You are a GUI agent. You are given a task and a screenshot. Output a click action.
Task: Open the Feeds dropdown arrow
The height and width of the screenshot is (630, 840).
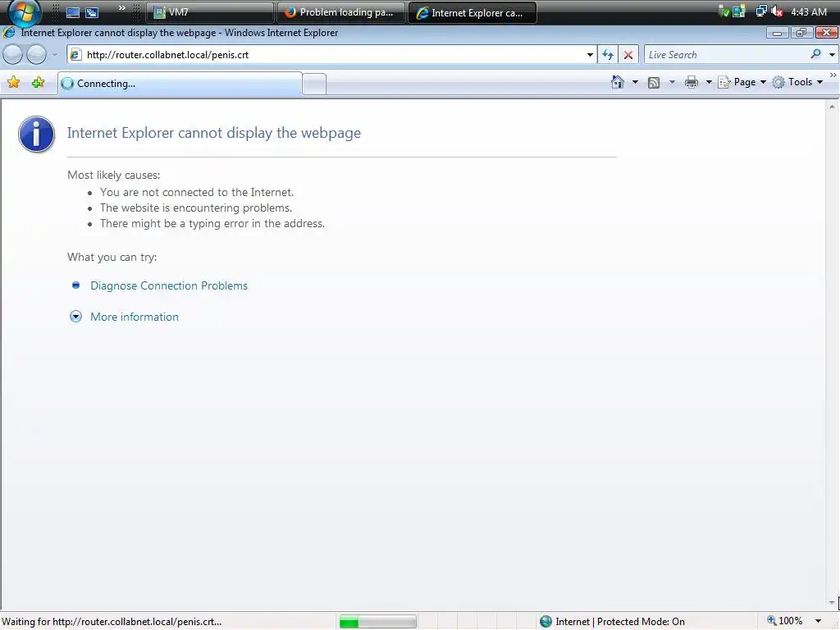click(672, 83)
